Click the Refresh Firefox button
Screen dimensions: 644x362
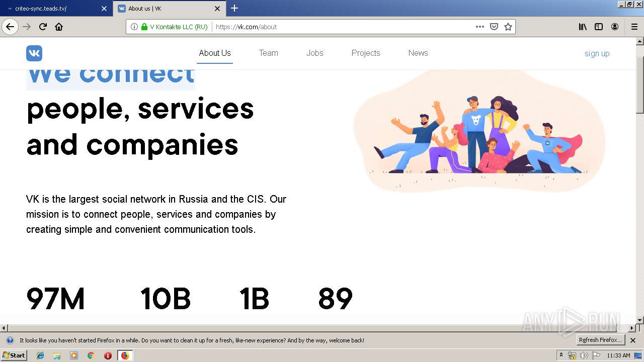click(601, 340)
